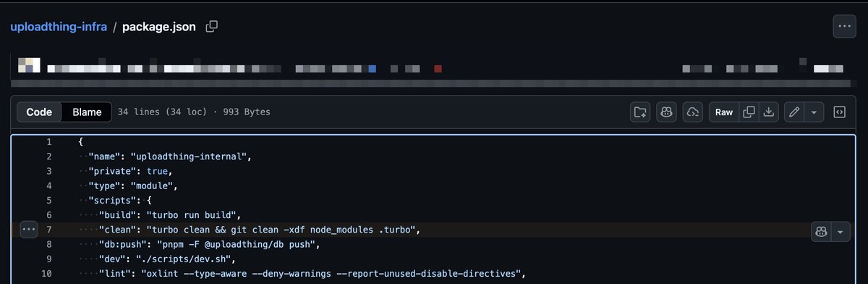Image resolution: width=868 pixels, height=284 pixels.
Task: Select line number 9
Action: [48, 259]
